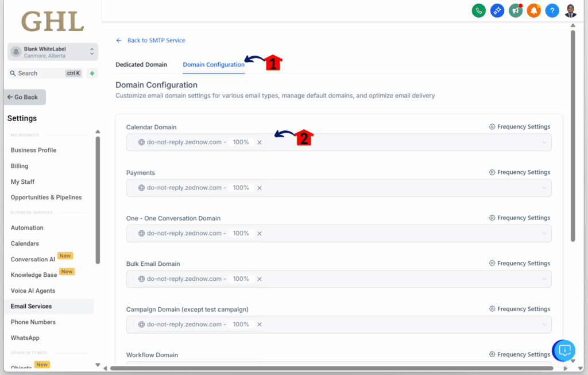Open Phone Numbers settings
This screenshot has width=588, height=375.
point(33,322)
